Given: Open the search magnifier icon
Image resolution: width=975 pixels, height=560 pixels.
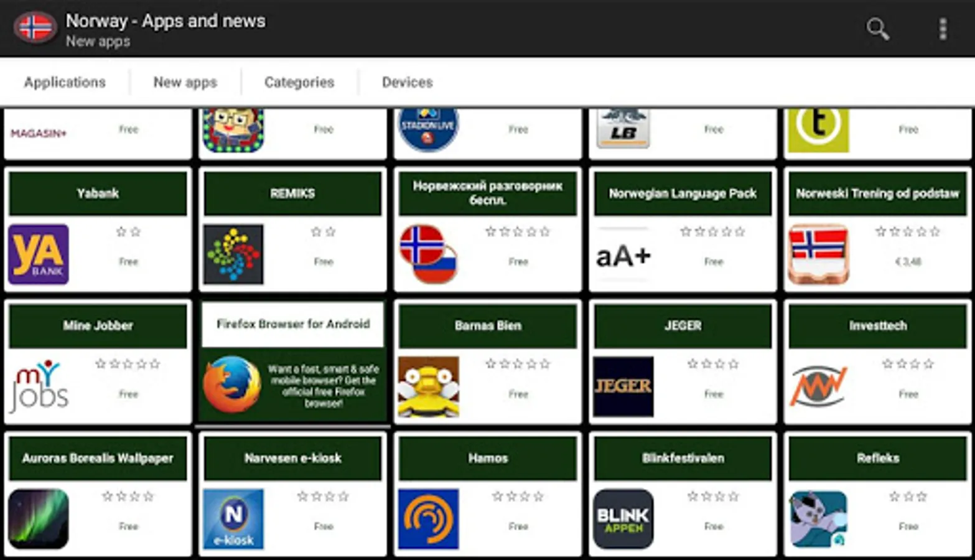Looking at the screenshot, I should coord(878,29).
